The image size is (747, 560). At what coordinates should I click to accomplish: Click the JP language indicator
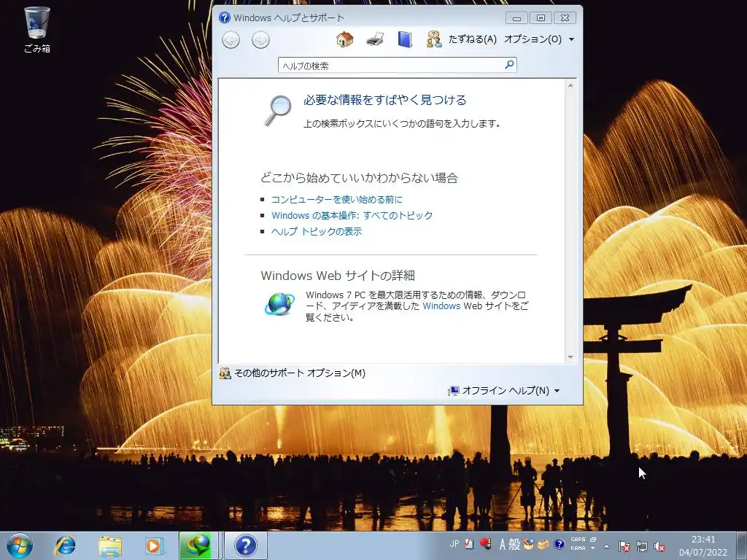tap(454, 543)
